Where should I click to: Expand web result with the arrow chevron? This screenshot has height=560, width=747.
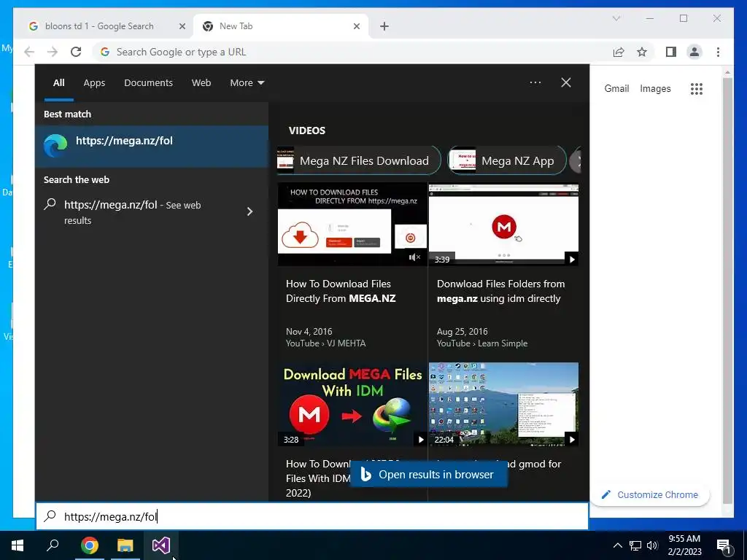tap(249, 211)
